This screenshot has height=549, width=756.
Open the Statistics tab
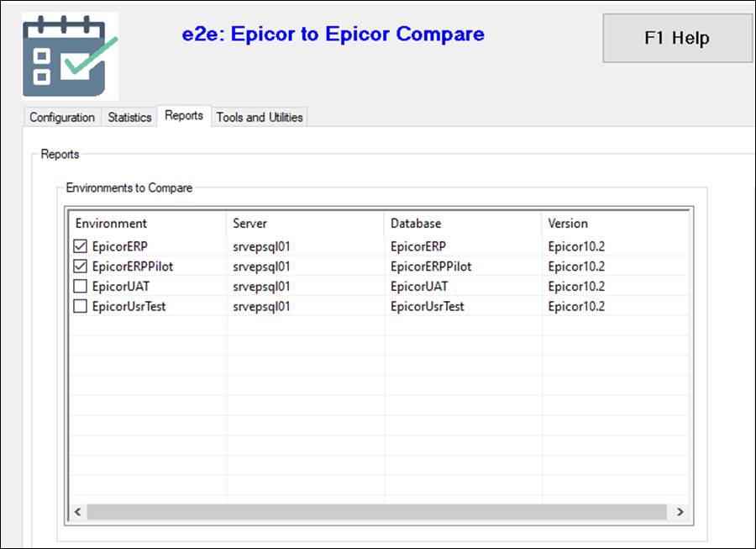click(129, 117)
